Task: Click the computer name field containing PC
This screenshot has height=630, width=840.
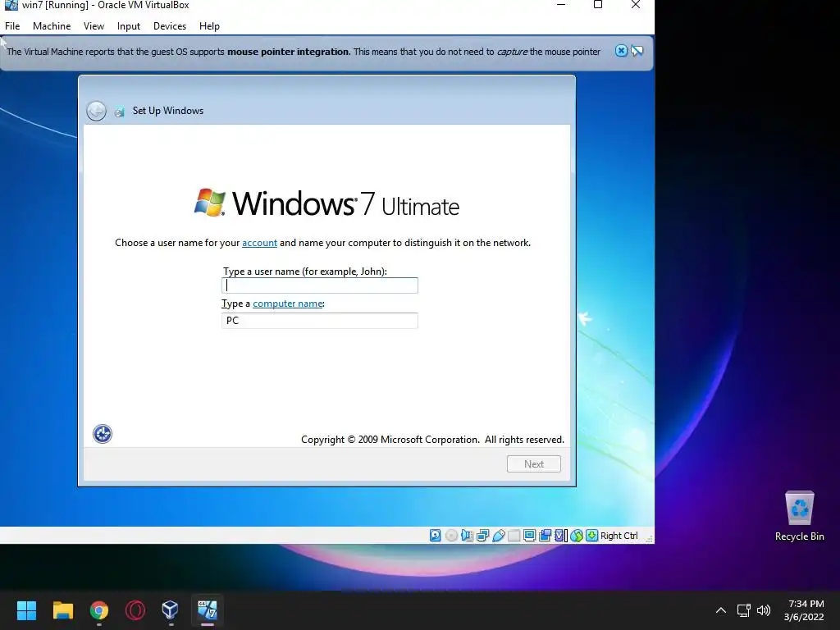Action: coord(320,321)
